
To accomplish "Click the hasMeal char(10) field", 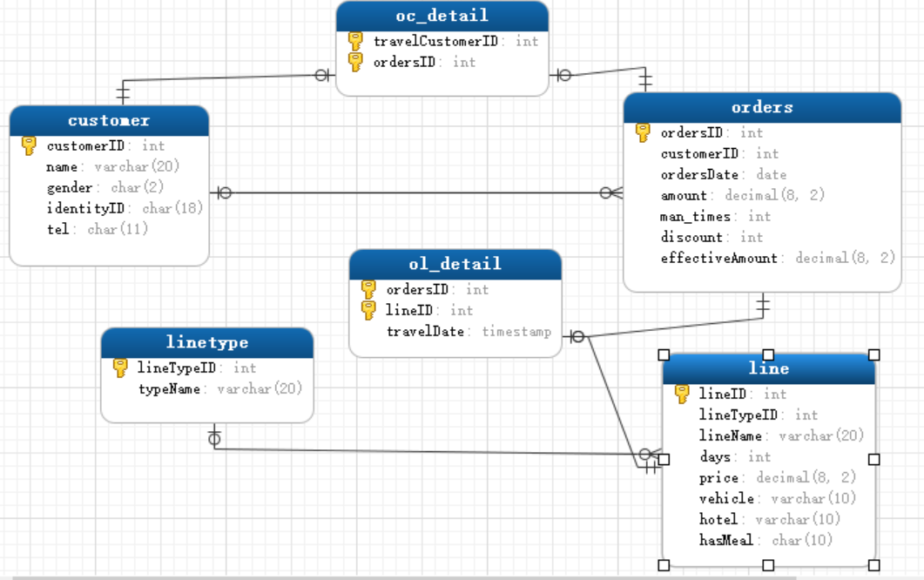I will pyautogui.click(x=766, y=540).
